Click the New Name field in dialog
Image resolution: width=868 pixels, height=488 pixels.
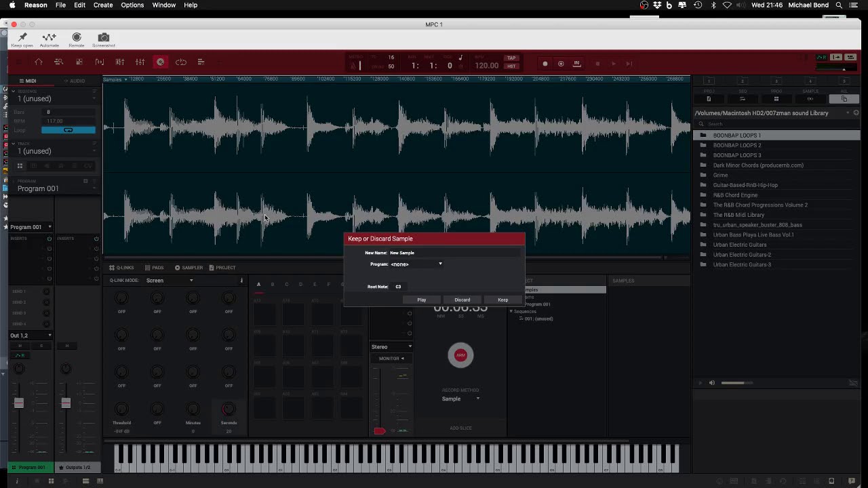click(454, 253)
